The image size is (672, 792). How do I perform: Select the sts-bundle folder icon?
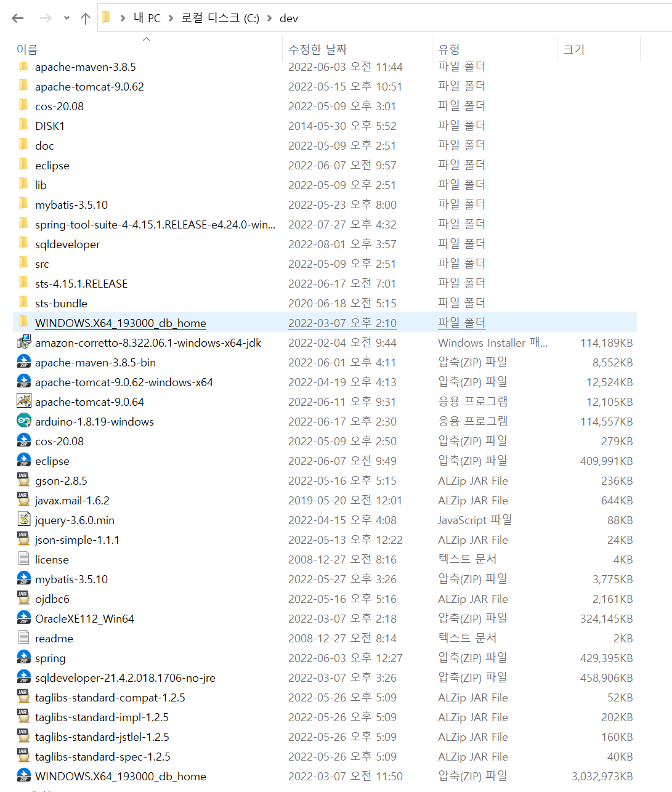click(x=23, y=303)
